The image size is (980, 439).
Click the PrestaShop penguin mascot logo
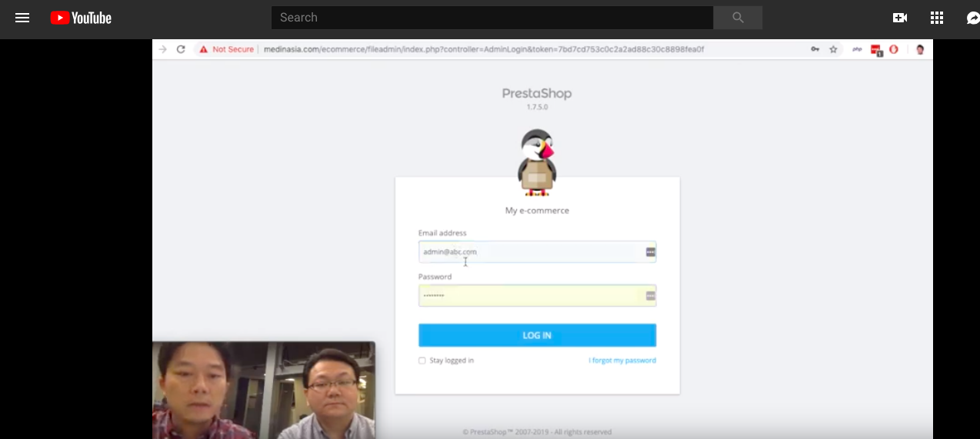pyautogui.click(x=537, y=162)
